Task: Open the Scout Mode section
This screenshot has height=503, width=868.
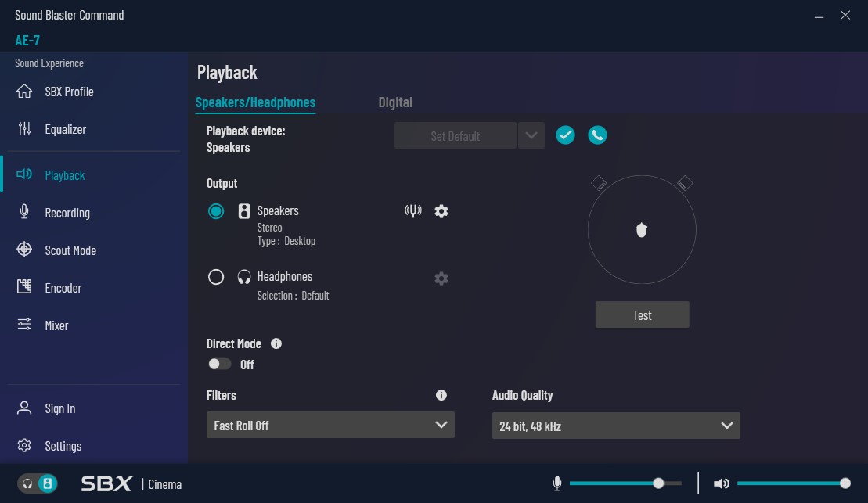Action: [x=70, y=250]
